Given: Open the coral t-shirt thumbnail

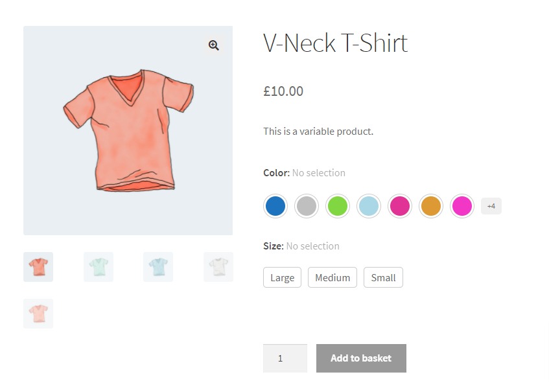Looking at the screenshot, I should coord(38,266).
